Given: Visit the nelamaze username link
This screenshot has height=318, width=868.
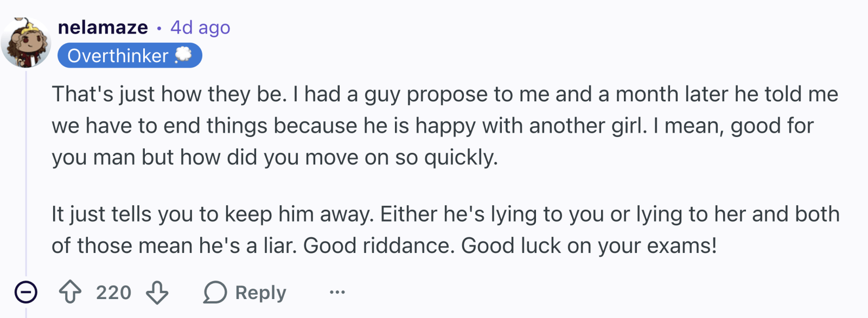Looking at the screenshot, I should (103, 27).
